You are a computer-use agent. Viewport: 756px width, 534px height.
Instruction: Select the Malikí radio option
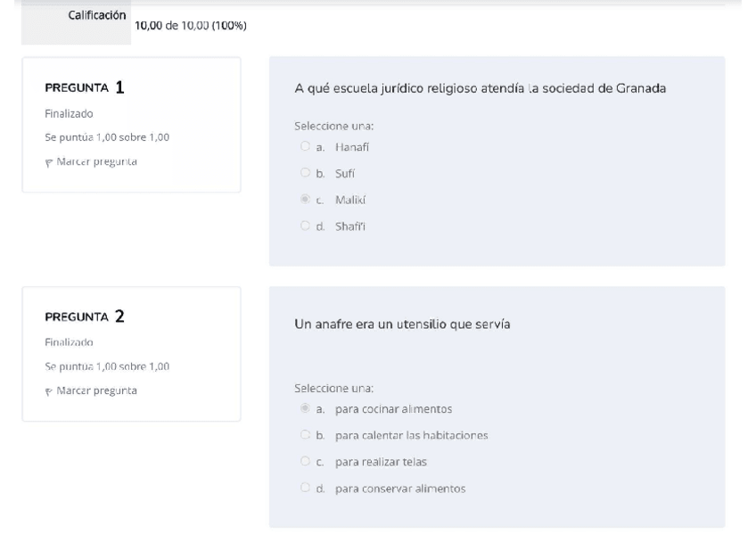coord(306,200)
